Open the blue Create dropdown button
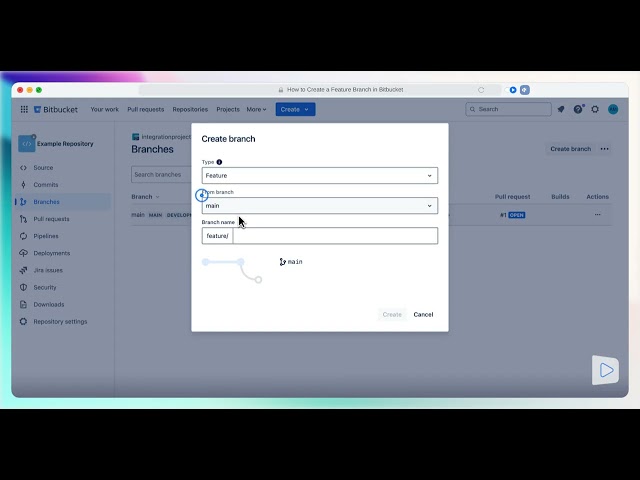The height and width of the screenshot is (480, 640). [x=296, y=109]
